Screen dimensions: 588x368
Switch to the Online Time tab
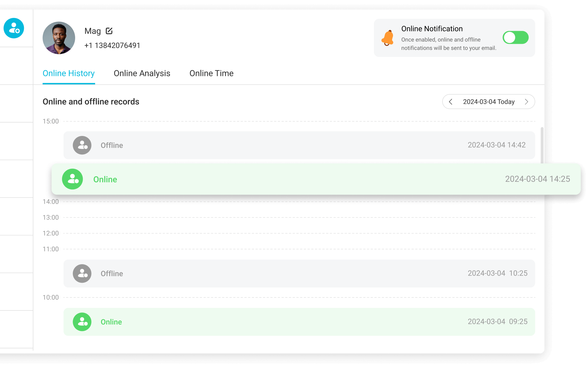coord(211,73)
